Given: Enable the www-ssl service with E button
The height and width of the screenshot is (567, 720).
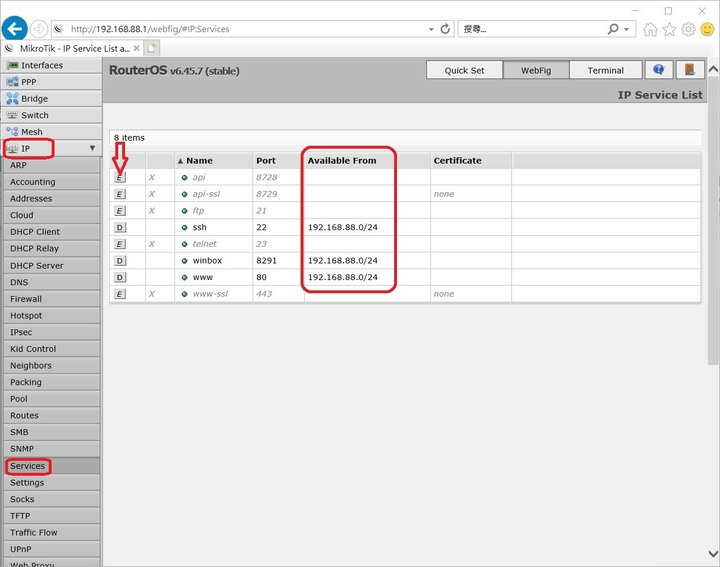Looking at the screenshot, I should click(119, 294).
